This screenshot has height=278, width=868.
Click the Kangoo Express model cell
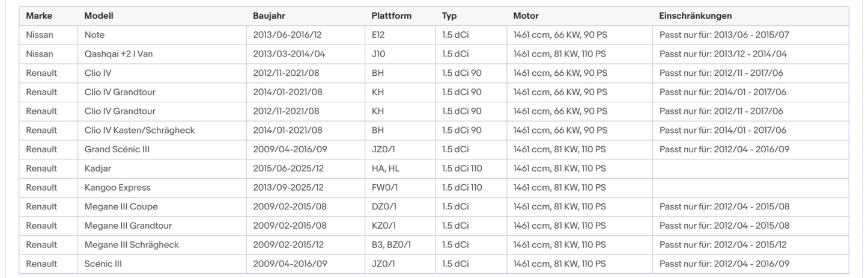point(118,188)
